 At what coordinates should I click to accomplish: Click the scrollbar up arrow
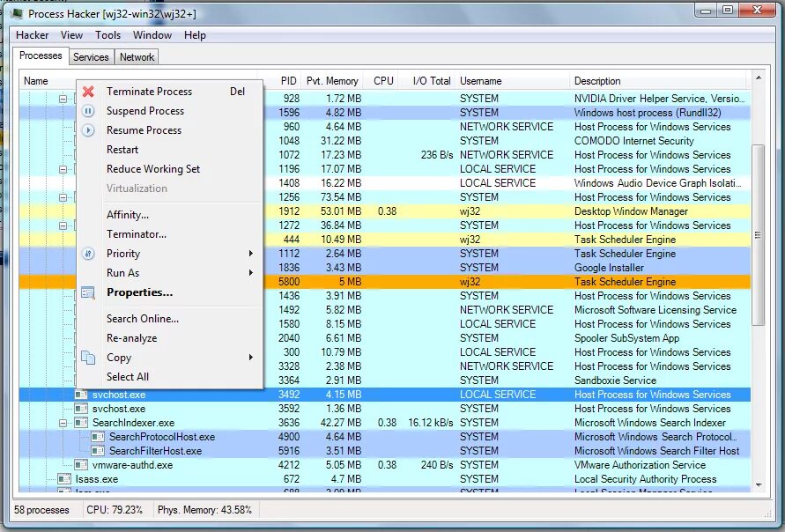tap(758, 78)
